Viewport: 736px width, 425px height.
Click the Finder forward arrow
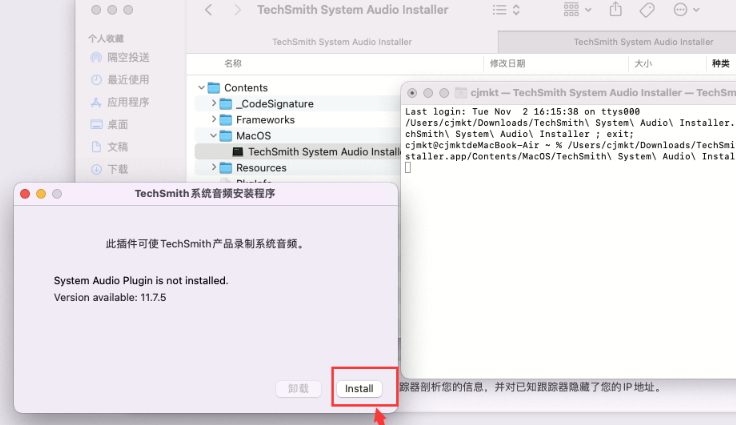pos(237,10)
